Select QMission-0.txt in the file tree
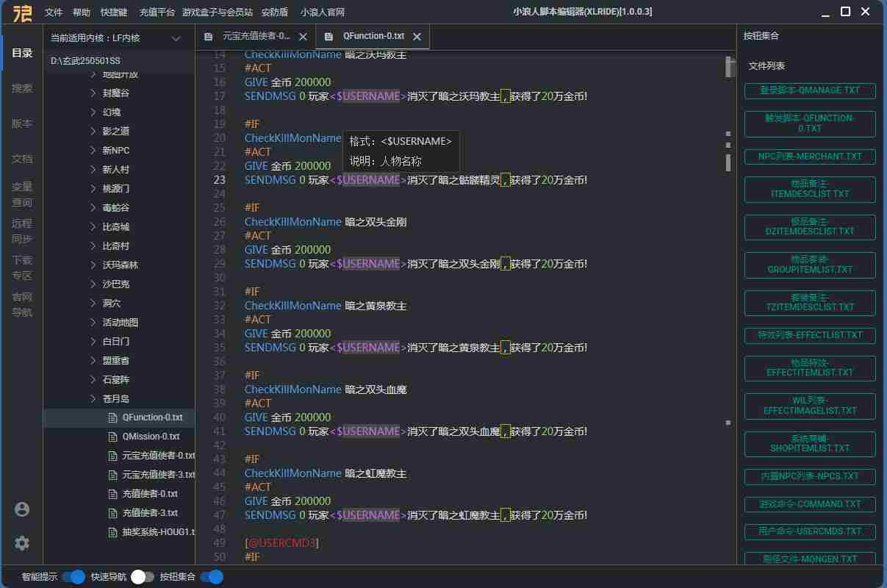Screen dimensions: 887x588 click(x=151, y=437)
